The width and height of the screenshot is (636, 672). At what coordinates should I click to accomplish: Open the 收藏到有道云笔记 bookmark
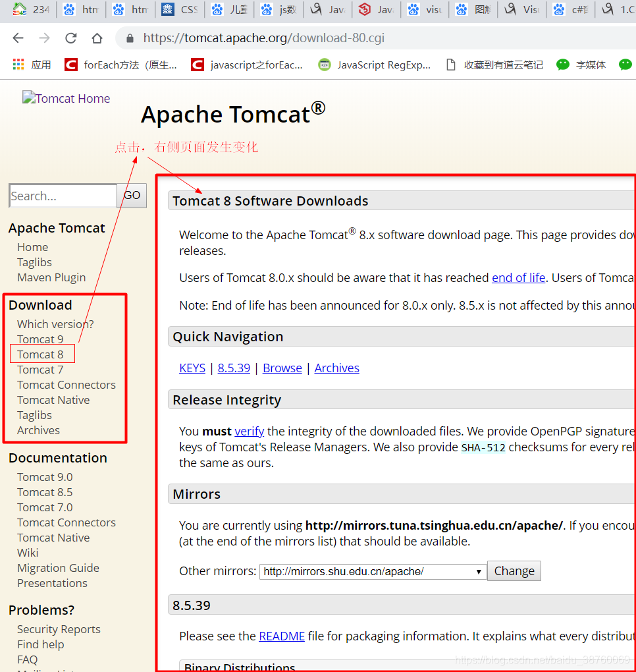click(494, 65)
